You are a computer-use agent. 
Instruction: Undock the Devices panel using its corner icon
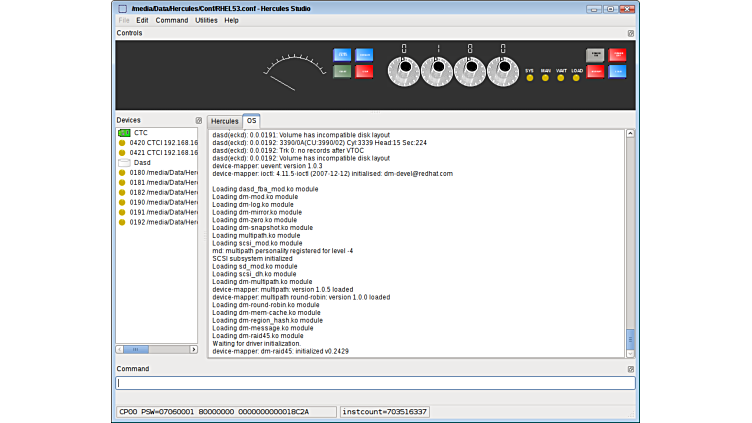click(198, 120)
